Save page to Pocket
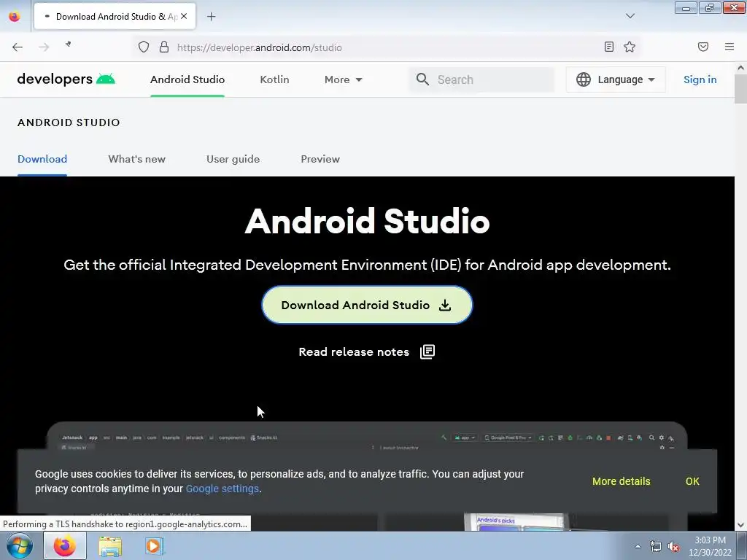This screenshot has height=560, width=747. coord(703,47)
